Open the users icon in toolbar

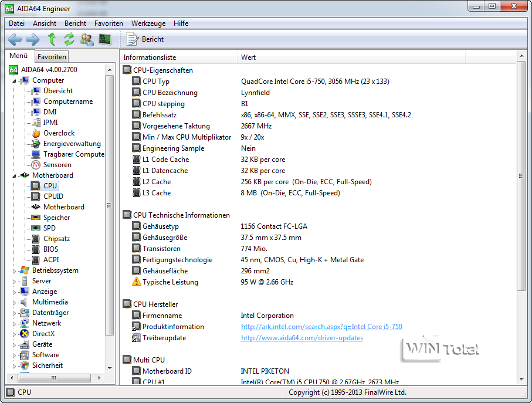pos(87,39)
